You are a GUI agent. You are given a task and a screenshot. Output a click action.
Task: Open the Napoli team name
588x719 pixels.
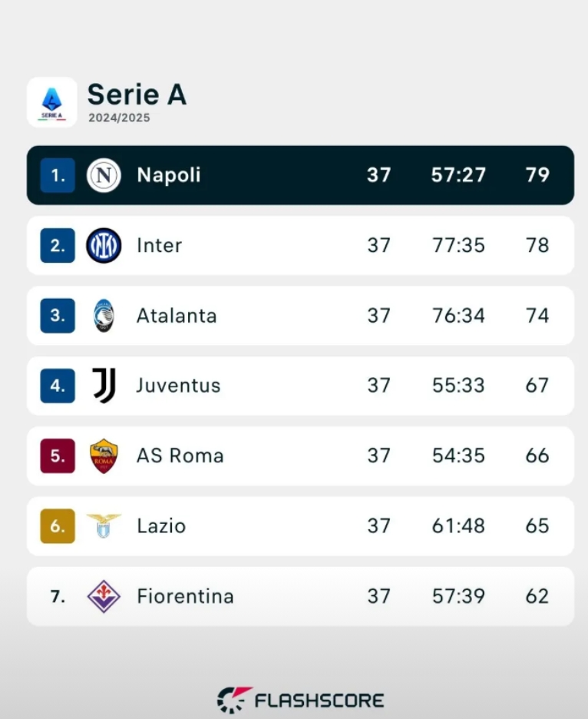[x=169, y=175]
